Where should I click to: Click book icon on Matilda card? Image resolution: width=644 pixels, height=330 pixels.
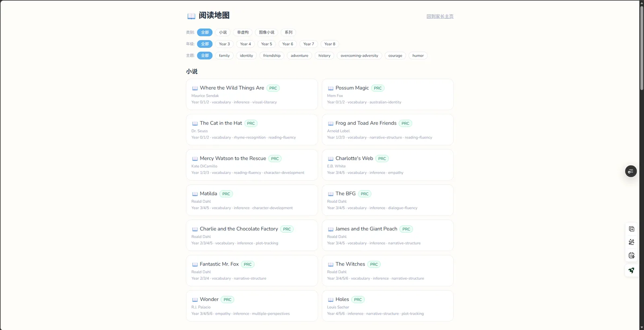(195, 194)
